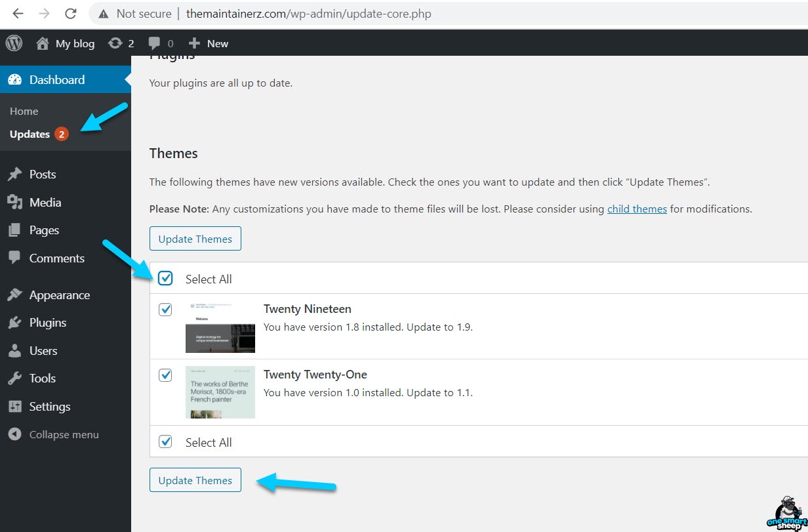This screenshot has height=532, width=808.
Task: Click the Settings sliders icon
Action: (x=15, y=407)
